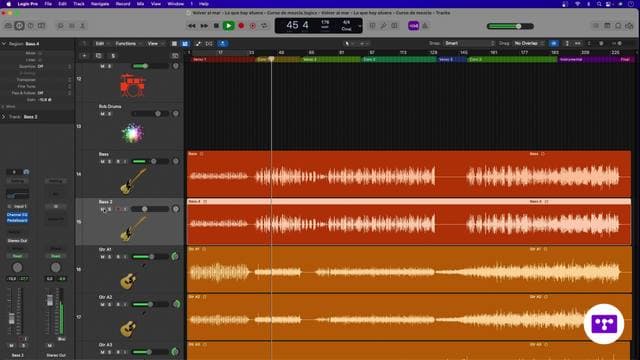Toggle the Cycle mode button
Screen dimensions: 640x360
coord(264,26)
